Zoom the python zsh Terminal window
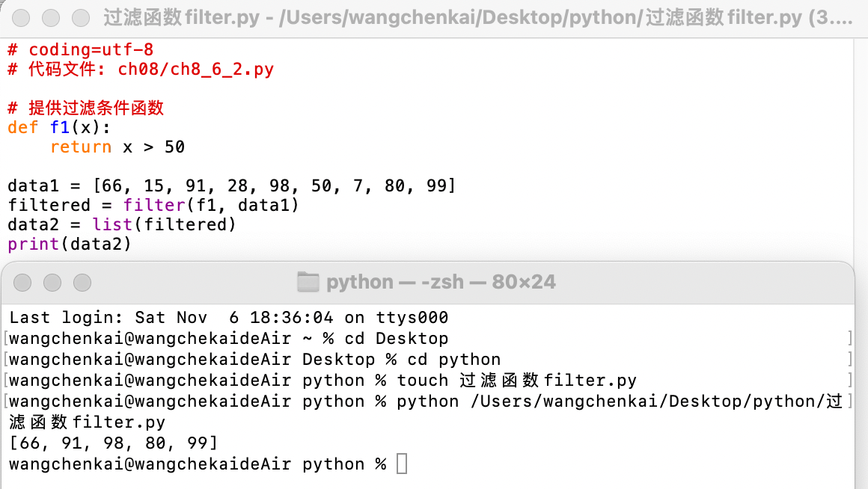868x489 pixels. [x=81, y=282]
